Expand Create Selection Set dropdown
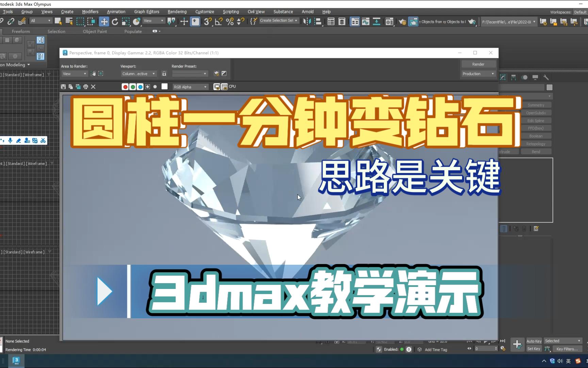588x368 pixels. click(x=279, y=20)
